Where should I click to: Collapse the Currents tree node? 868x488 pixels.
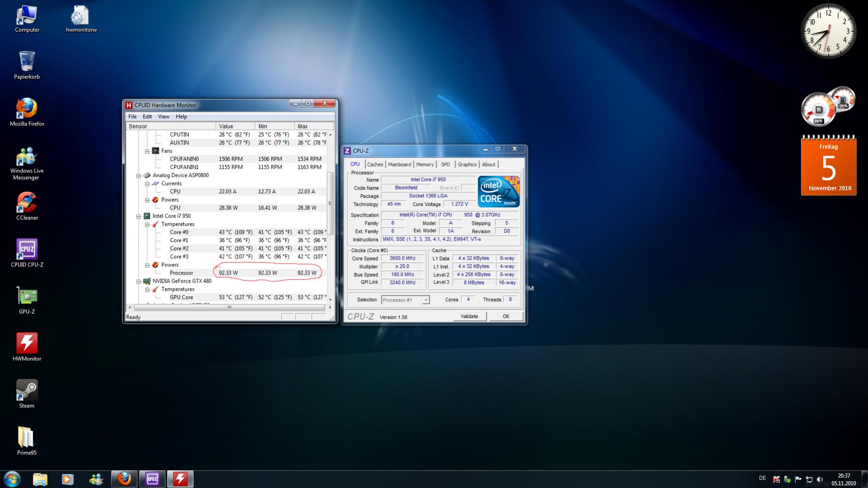pos(147,184)
